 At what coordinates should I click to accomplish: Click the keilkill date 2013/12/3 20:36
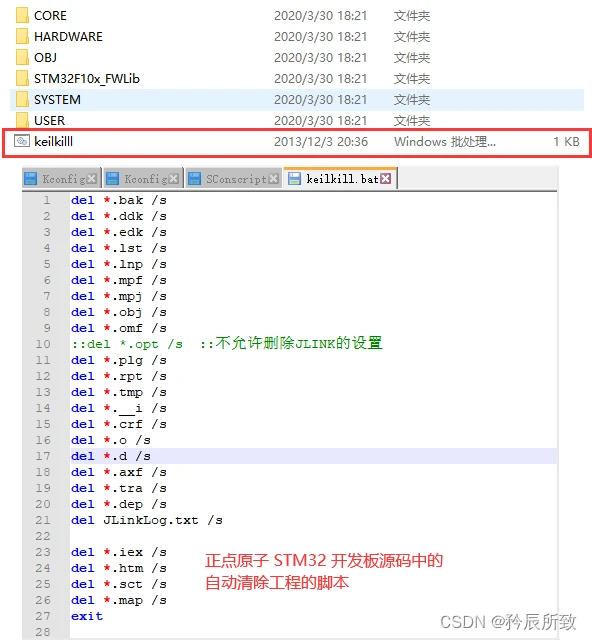coord(321,142)
